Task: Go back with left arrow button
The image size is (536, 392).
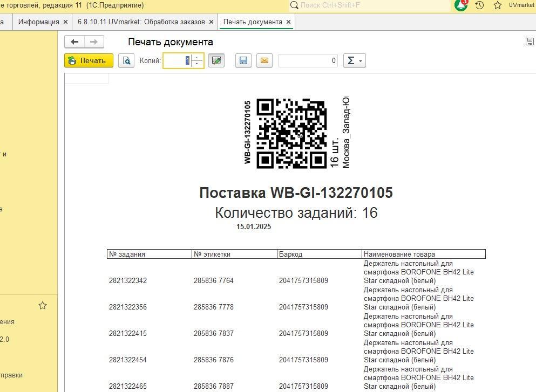Action: (74, 42)
